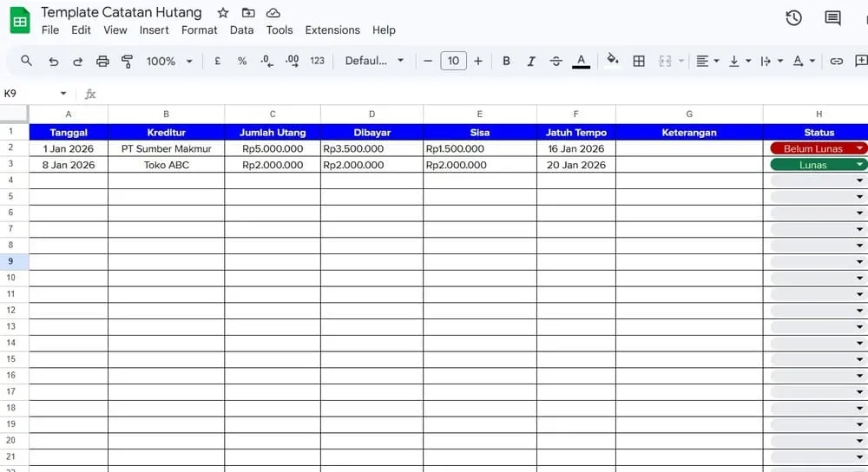Screen dimensions: 868x472
Task: Select column G header
Action: (x=689, y=114)
